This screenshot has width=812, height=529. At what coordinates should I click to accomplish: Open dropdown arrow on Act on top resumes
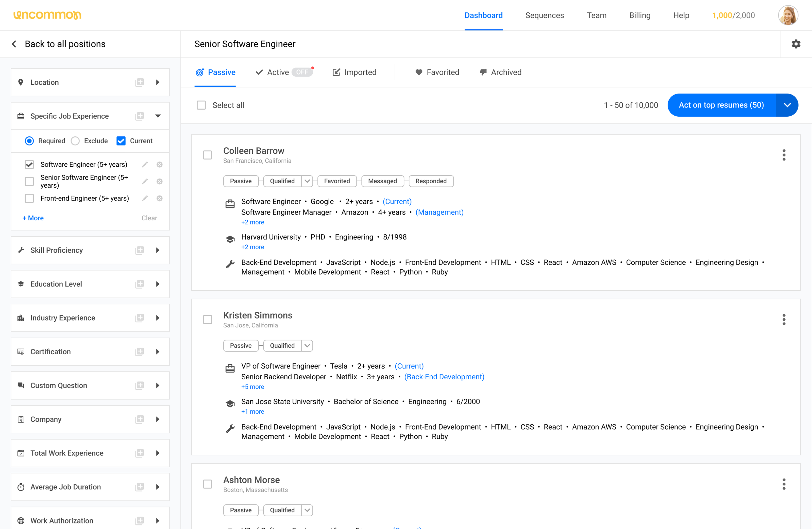(x=787, y=105)
